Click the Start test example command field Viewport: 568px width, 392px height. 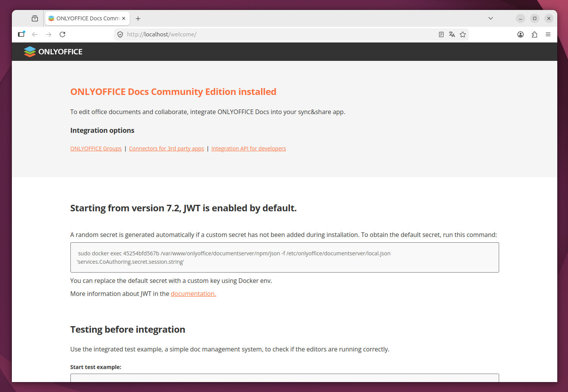[284, 378]
